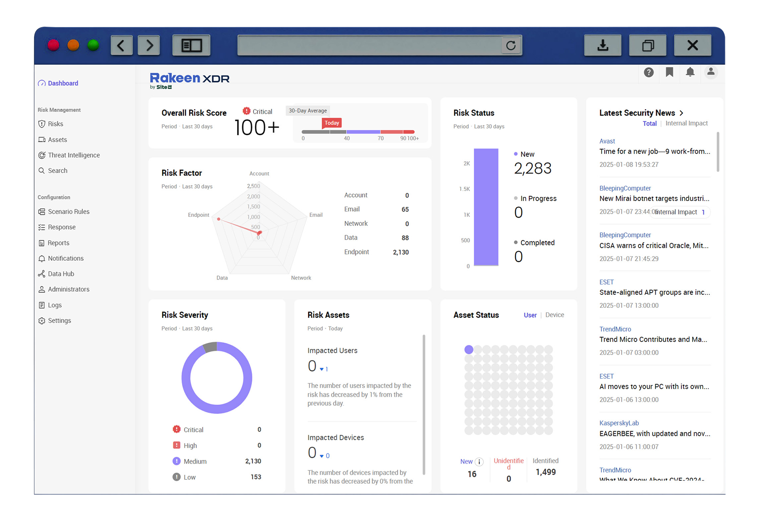Open Scenario Rules menu item

[68, 212]
